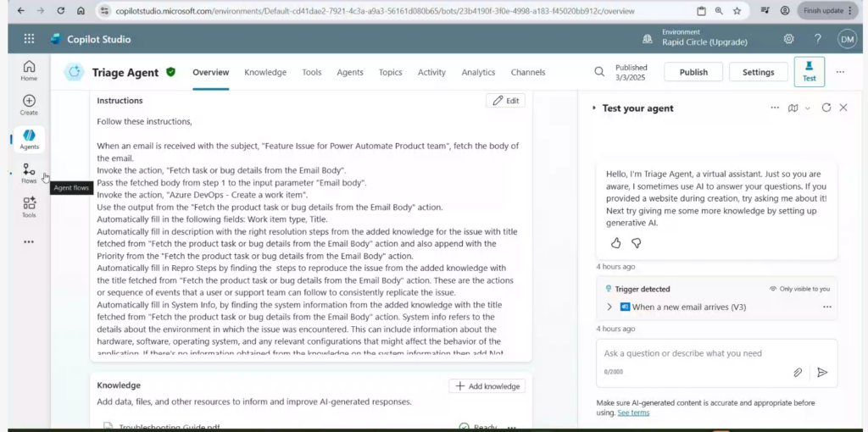Open dropdown chevron next to map icon
Image resolution: width=868 pixels, height=432 pixels.
(807, 108)
